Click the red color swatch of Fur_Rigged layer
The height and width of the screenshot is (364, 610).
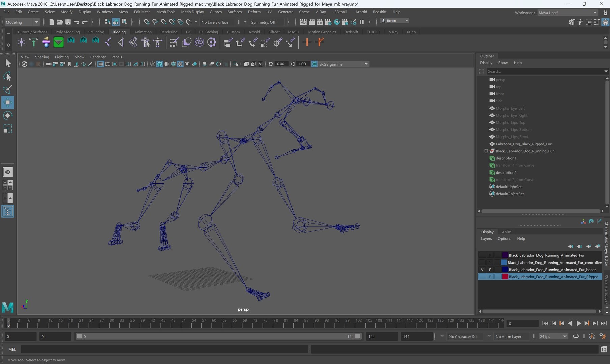505,277
